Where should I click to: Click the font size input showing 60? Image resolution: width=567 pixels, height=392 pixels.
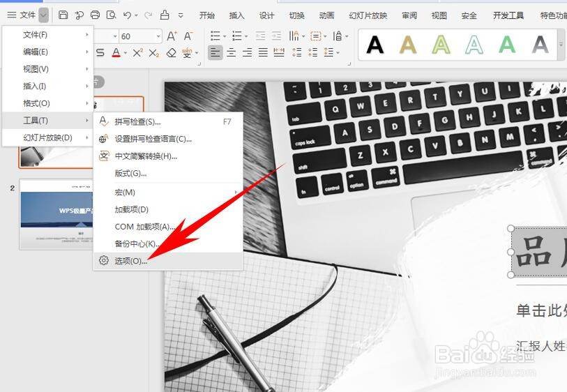pyautogui.click(x=137, y=36)
